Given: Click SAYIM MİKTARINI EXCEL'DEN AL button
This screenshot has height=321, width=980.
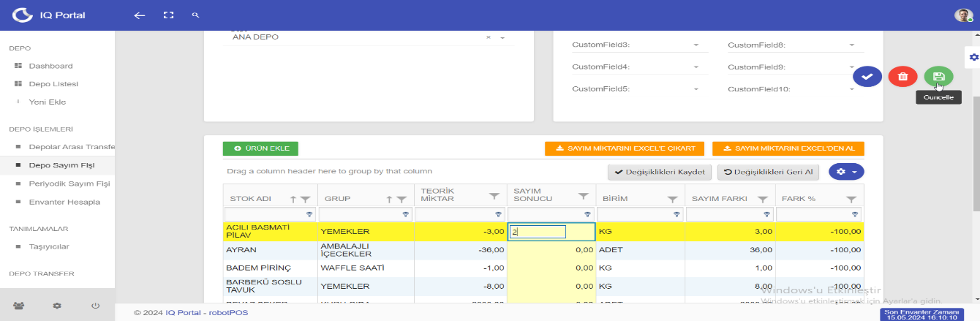Looking at the screenshot, I should point(788,148).
